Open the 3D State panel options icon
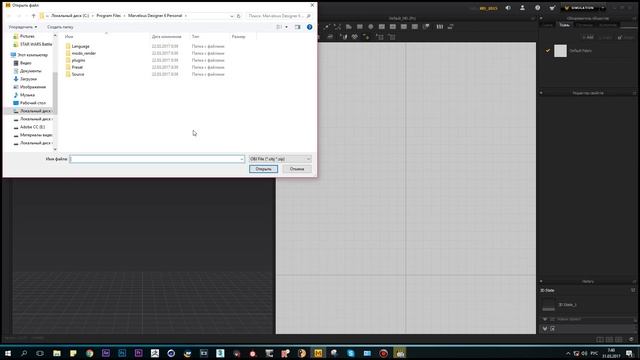This screenshot has height=360, width=640. coord(633,290)
